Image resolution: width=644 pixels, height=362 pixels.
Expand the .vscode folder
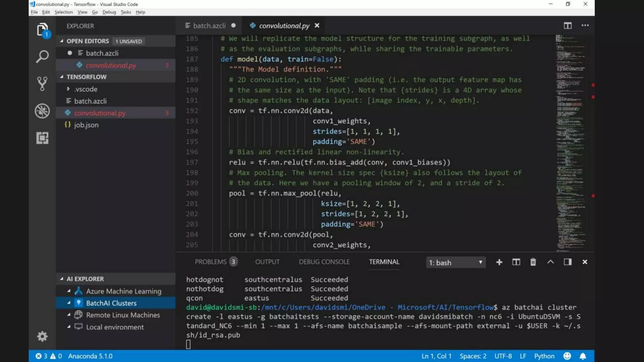point(68,89)
